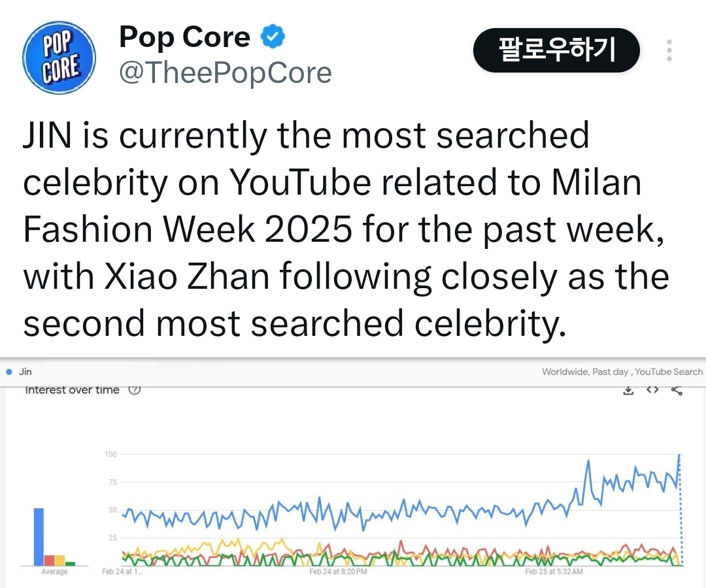Click the Interest over time heading
This screenshot has width=706, height=588.
click(72, 390)
